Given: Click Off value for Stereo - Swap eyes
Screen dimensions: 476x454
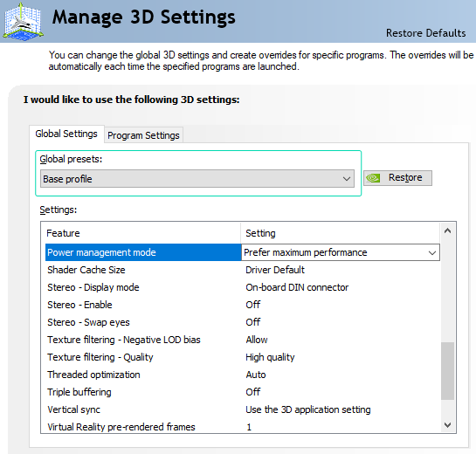Looking at the screenshot, I should click(253, 322).
